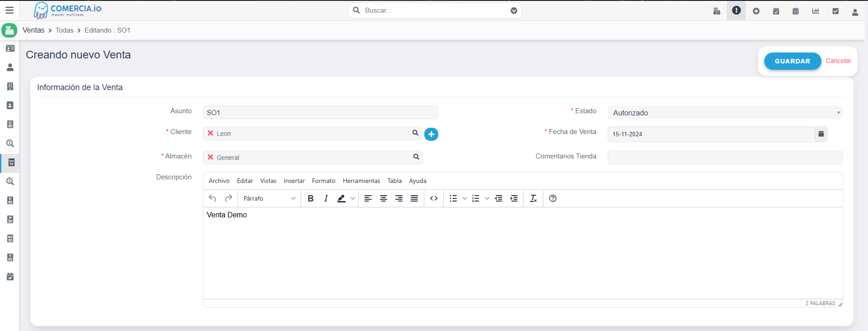Apply the highlight color marker
The width and height of the screenshot is (868, 331).
tap(341, 198)
